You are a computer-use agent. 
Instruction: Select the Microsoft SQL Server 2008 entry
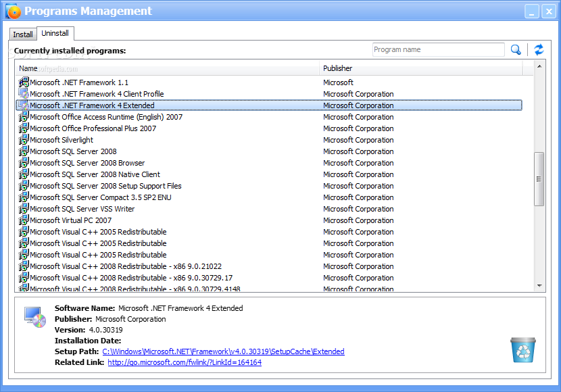click(269, 151)
